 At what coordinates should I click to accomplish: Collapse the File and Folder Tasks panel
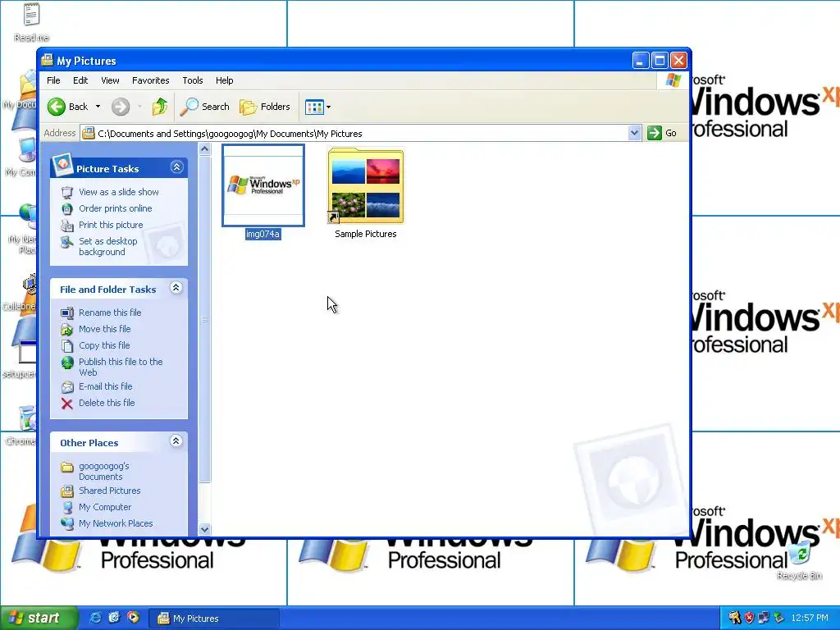pos(176,288)
